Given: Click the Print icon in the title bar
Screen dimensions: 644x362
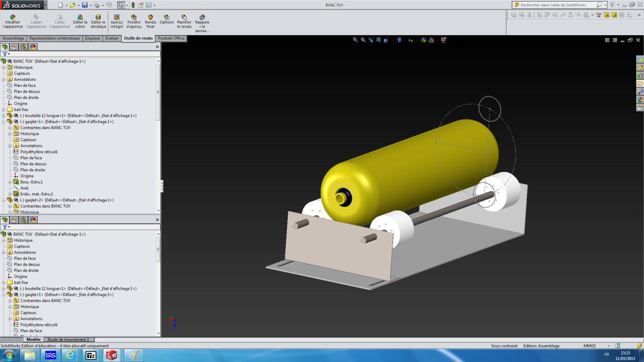Looking at the screenshot, I should point(97,5).
